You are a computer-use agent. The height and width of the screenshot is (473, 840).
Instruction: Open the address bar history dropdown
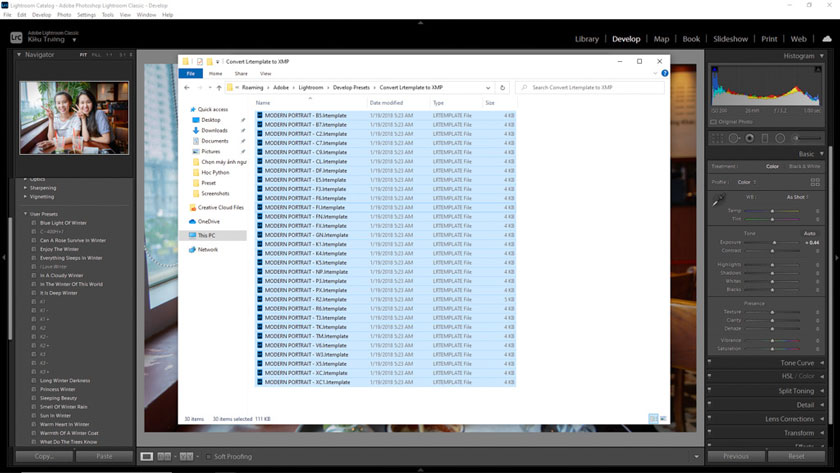coord(488,87)
